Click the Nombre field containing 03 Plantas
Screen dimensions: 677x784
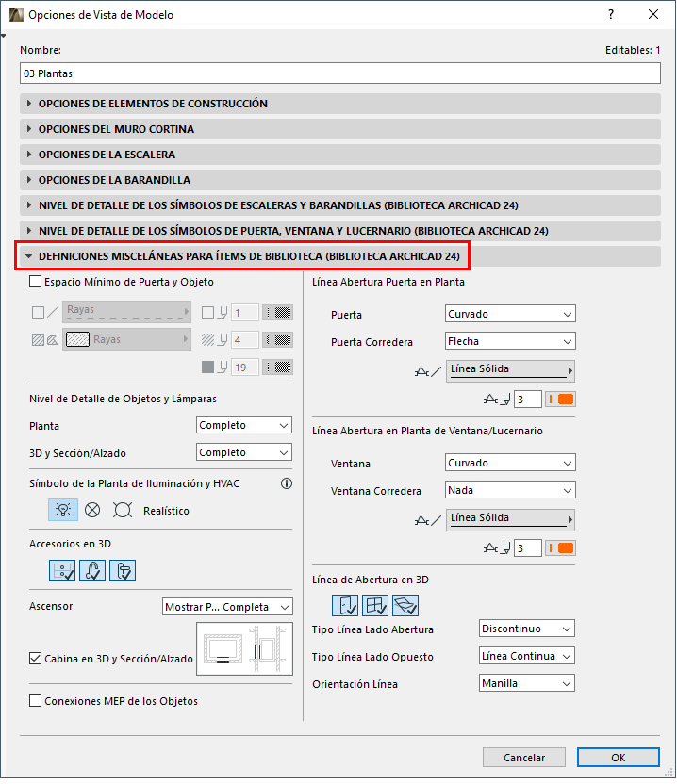(x=340, y=73)
